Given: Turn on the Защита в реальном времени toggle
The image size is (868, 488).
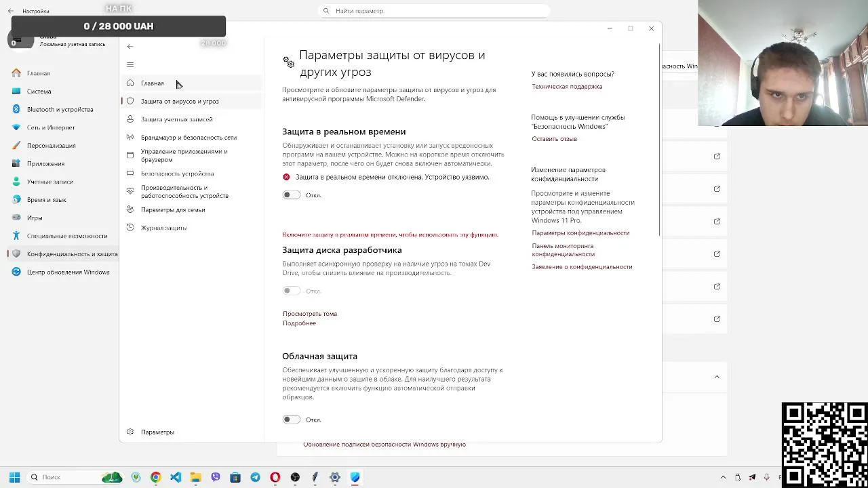Looking at the screenshot, I should coord(291,195).
